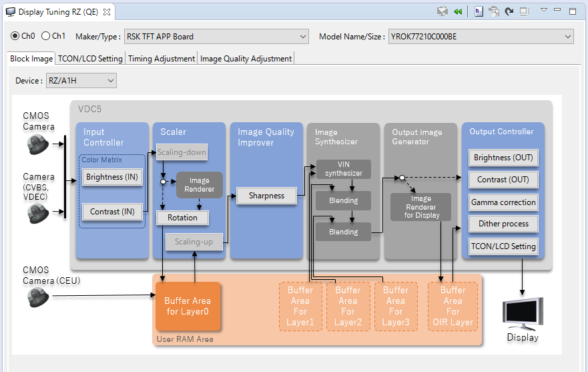The image size is (588, 372).
Task: Expand the Model Name/Size dropdown
Action: (481, 37)
